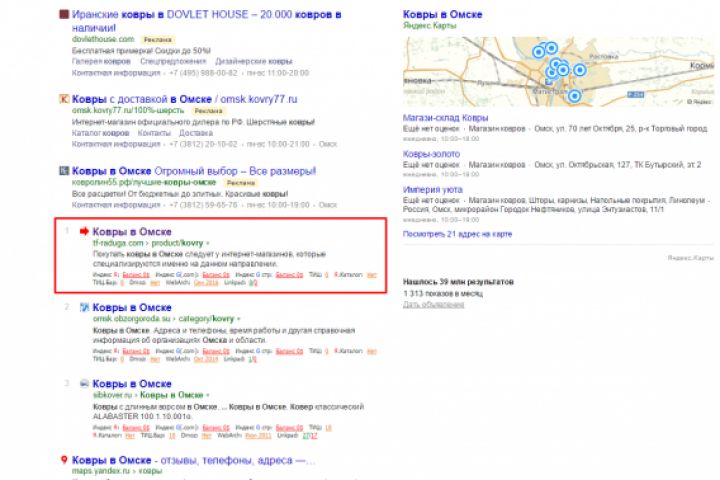Open 'Ковры с доставкой в Омске' ad title
The image size is (720, 480).
pos(185,99)
